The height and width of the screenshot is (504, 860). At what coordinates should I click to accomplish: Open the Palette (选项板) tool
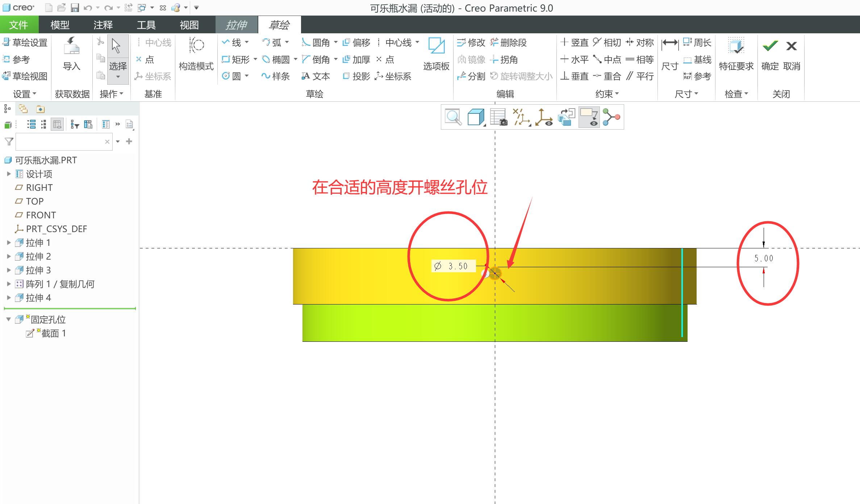coord(436,54)
